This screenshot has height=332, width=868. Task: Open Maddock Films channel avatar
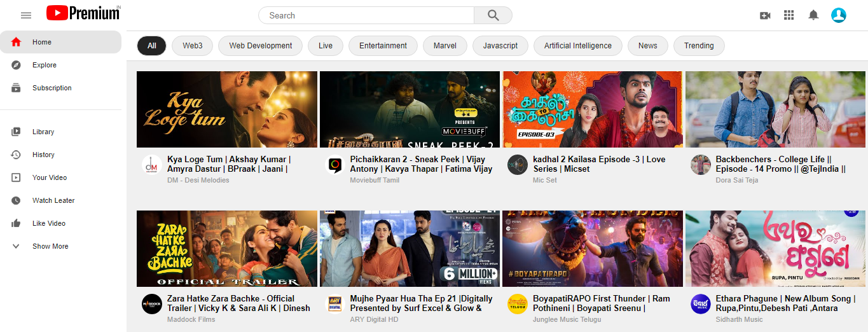point(152,304)
